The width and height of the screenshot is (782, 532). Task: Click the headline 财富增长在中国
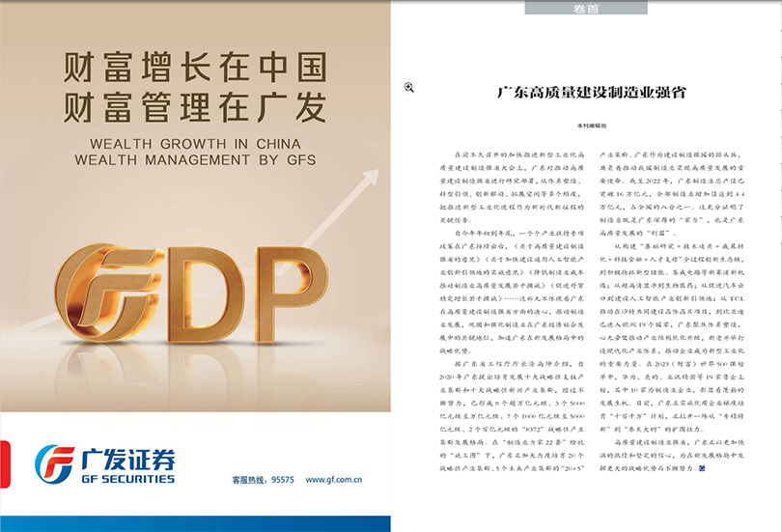coord(195,68)
